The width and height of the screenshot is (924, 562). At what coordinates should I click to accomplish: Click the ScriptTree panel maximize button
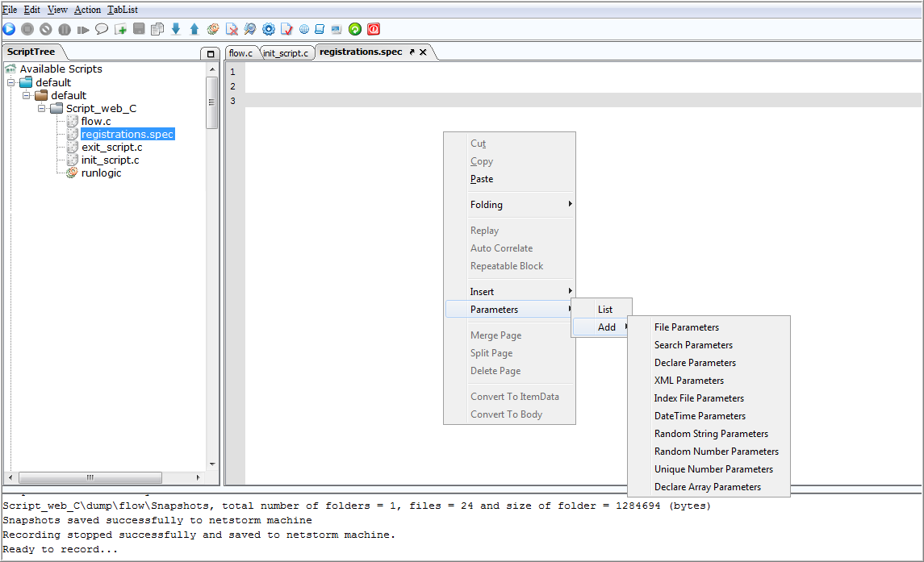(211, 53)
